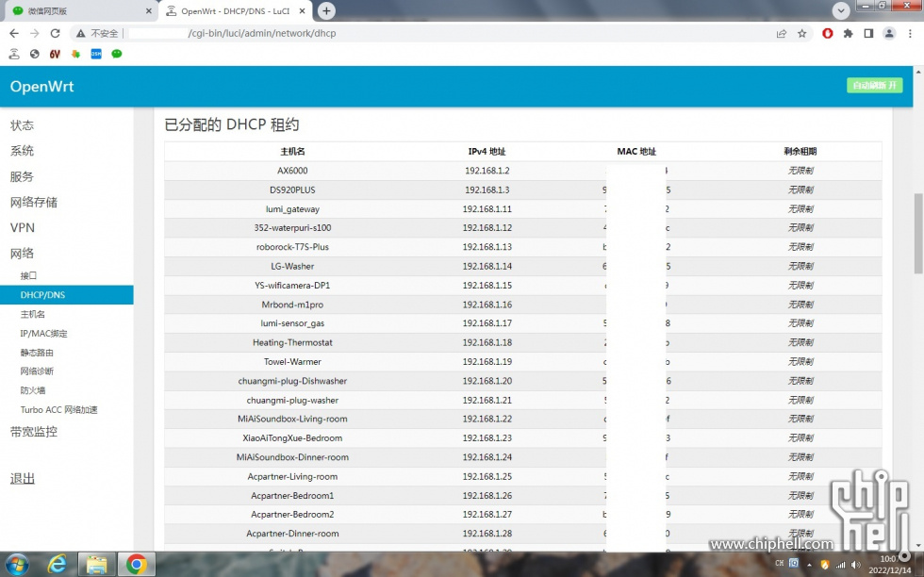Screen dimensions: 924x577
Task: Open the 防火墙 submenu page
Action: (32, 390)
